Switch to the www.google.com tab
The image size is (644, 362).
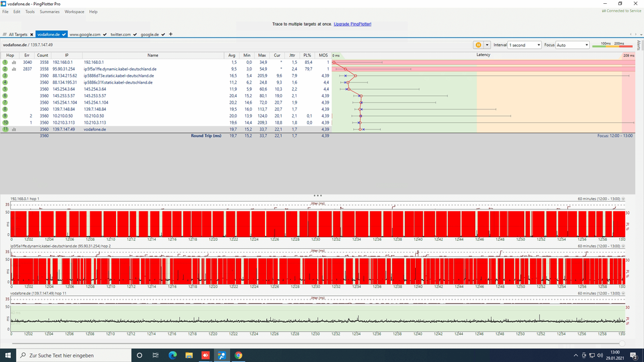coord(85,35)
